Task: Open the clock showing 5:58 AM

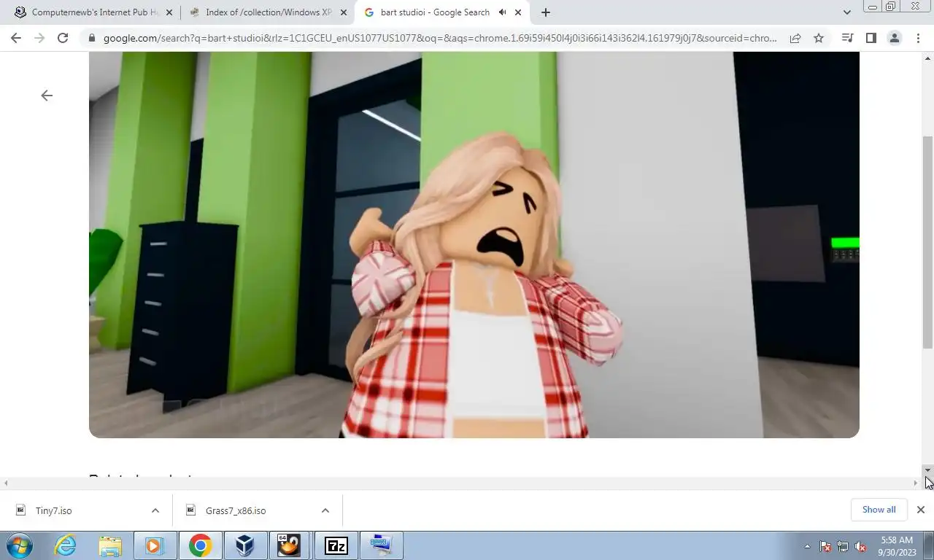Action: point(897,546)
